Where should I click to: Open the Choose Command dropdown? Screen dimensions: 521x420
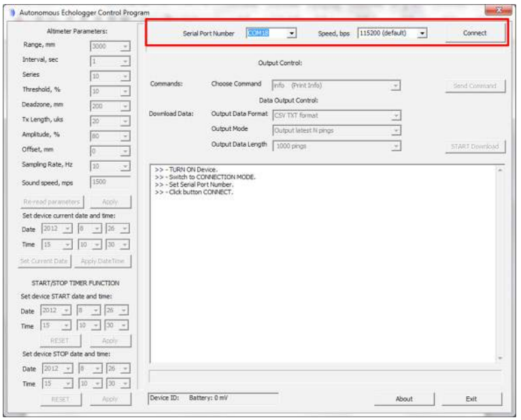coord(395,86)
